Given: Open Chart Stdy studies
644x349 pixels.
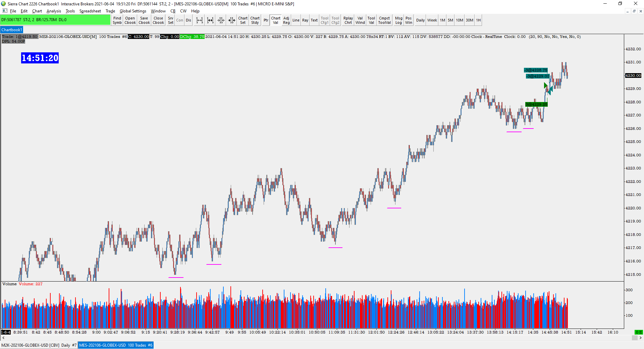Looking at the screenshot, I should click(x=255, y=20).
